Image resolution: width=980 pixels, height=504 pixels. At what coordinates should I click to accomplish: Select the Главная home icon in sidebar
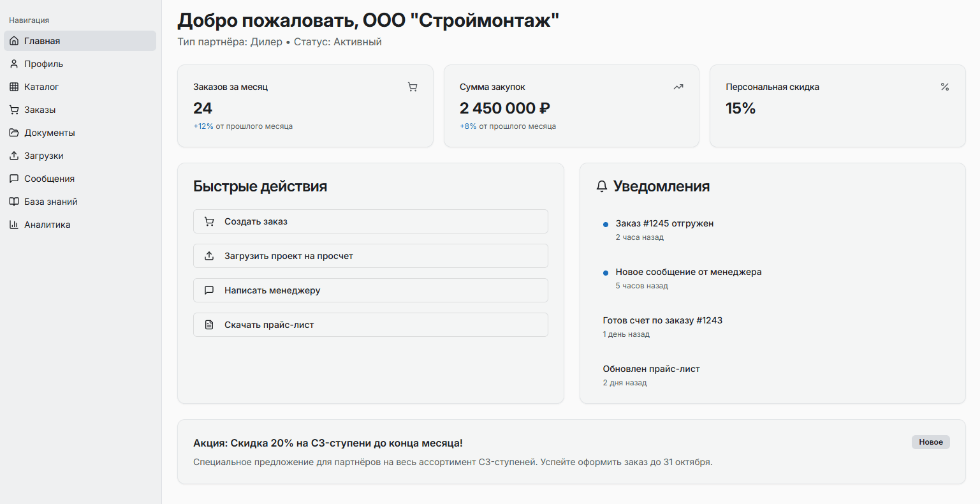pos(13,41)
